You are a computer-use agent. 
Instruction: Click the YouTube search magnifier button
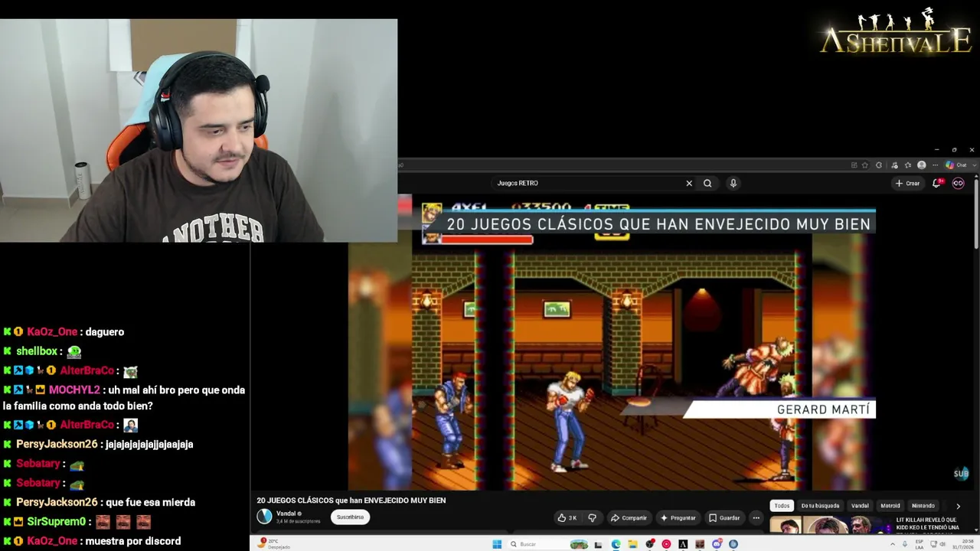(x=707, y=183)
